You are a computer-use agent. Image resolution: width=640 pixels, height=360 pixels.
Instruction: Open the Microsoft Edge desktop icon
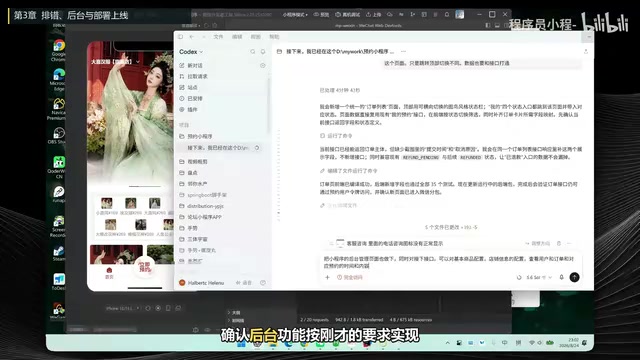[x=58, y=80]
